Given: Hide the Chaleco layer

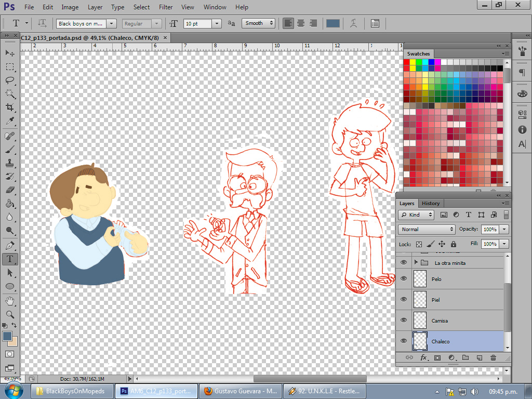Looking at the screenshot, I should 403,341.
